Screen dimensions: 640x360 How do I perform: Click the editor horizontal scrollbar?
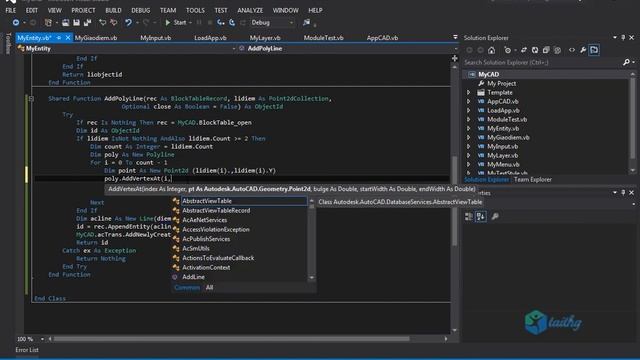click(231, 339)
